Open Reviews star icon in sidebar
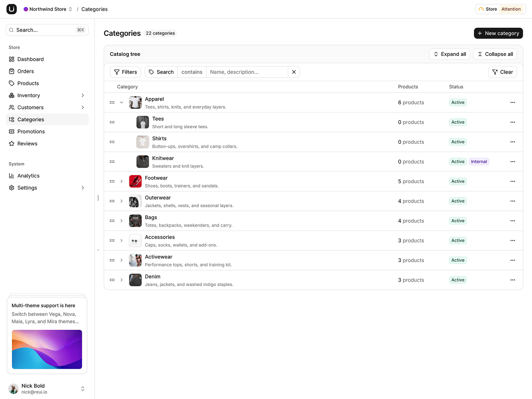The image size is (532, 399). [x=12, y=143]
